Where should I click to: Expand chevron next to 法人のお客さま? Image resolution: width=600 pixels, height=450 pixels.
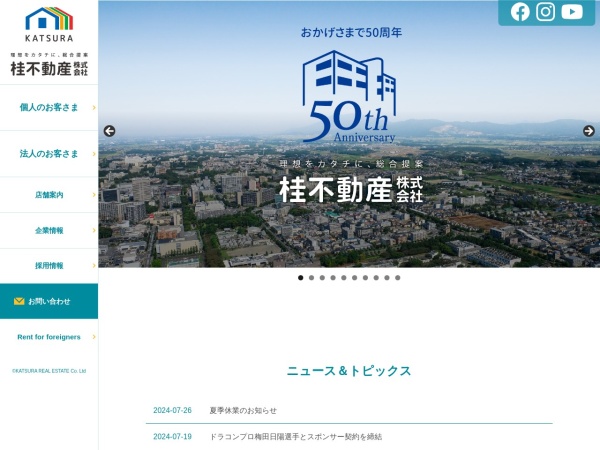tap(94, 154)
